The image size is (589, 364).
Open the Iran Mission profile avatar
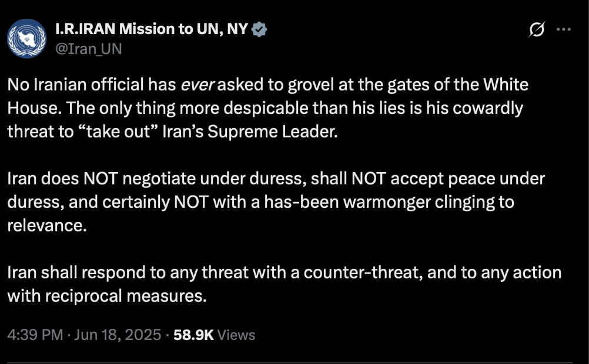click(26, 38)
